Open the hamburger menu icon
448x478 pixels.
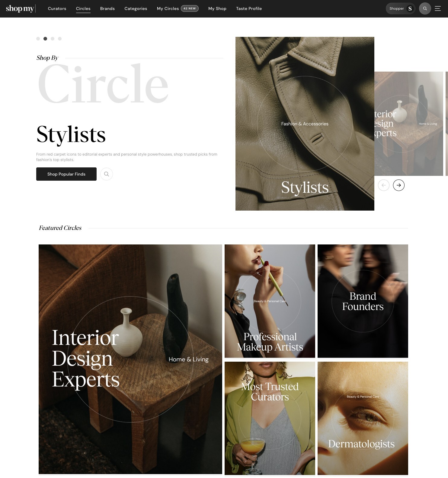(x=438, y=8)
